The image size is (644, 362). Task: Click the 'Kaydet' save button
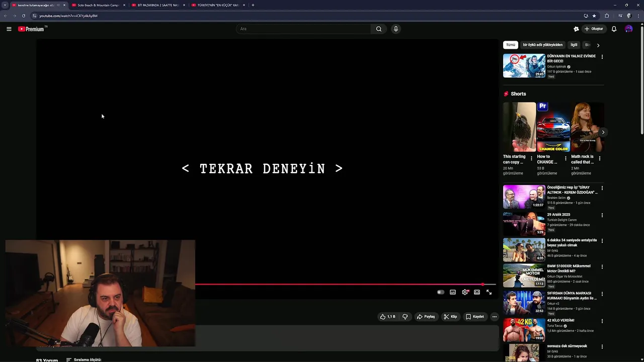click(x=475, y=317)
